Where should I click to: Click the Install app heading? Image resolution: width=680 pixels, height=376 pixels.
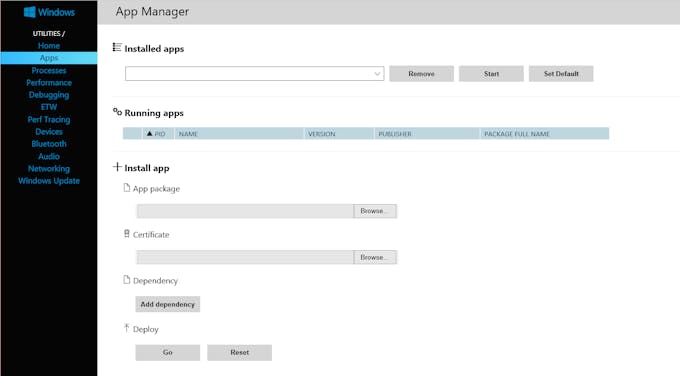pos(147,168)
